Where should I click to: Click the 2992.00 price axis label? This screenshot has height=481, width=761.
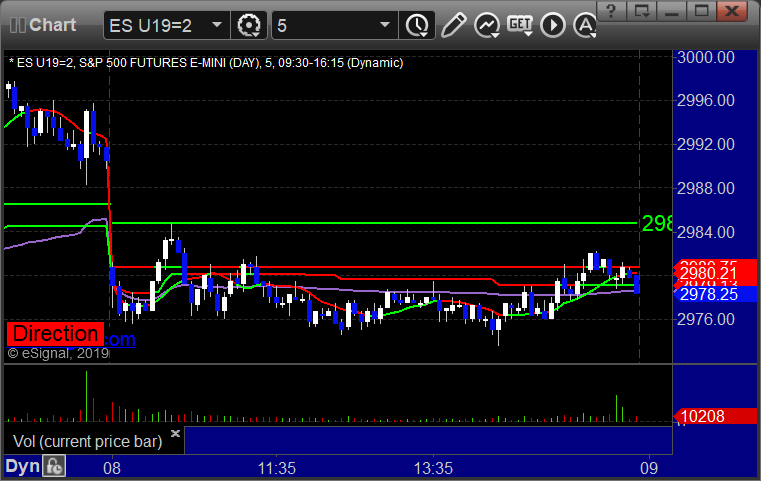[706, 144]
